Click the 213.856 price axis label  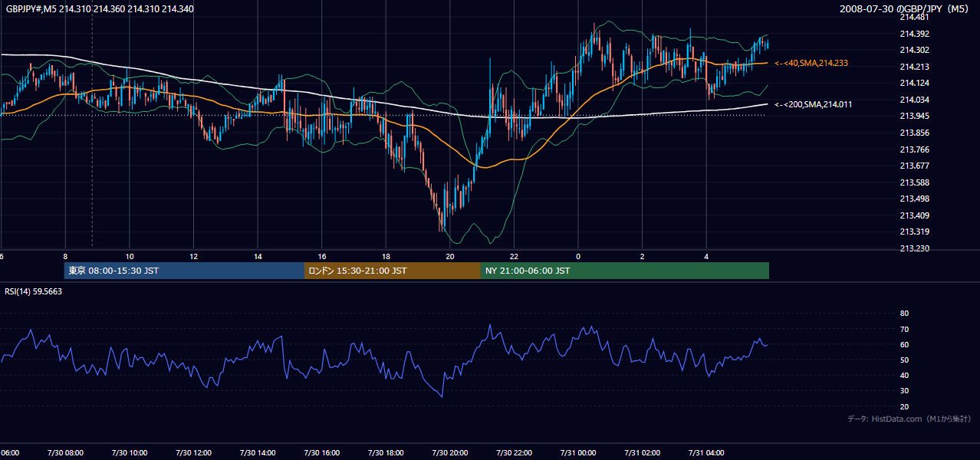pyautogui.click(x=914, y=133)
